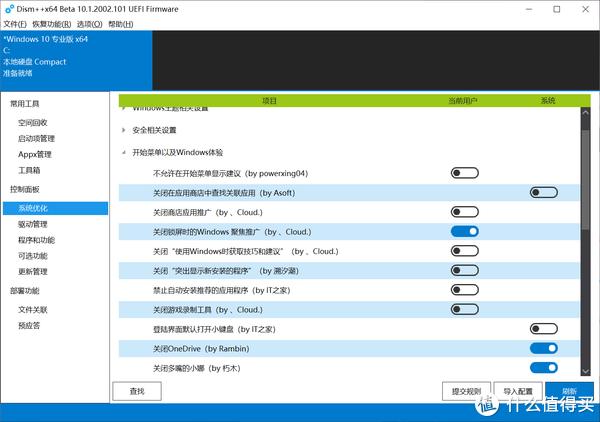This screenshot has width=600, height=422.
Task: Open 恢复功能(R) menu
Action: tap(52, 24)
